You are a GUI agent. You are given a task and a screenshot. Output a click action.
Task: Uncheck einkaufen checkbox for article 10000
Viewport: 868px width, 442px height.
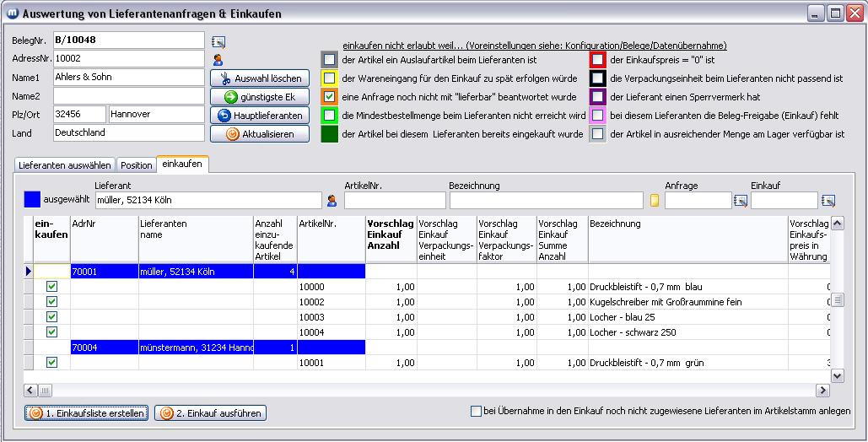pyautogui.click(x=51, y=287)
